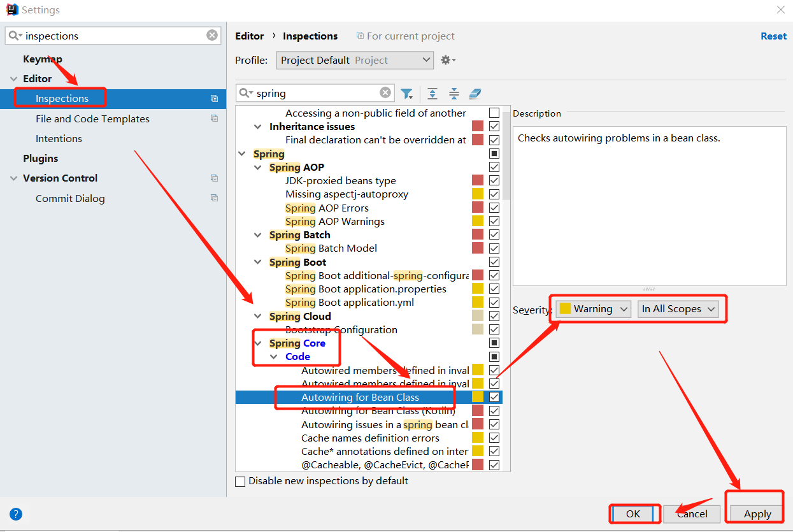Click the project-level icon beside Inspections
This screenshot has width=793, height=532.
coord(214,99)
